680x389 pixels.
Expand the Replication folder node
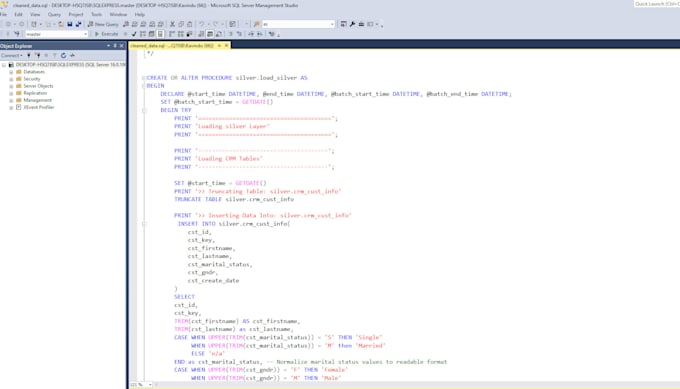point(11,93)
